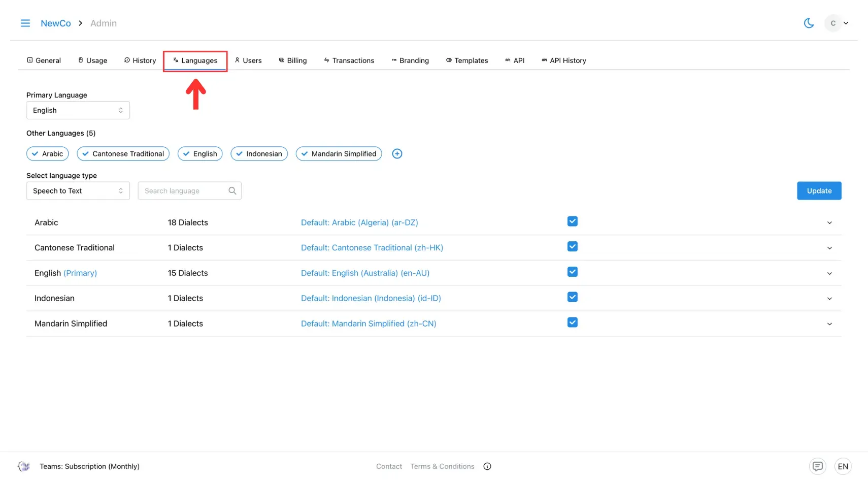
Task: Uncheck the Mandarin Simplified row checkbox
Action: click(573, 323)
